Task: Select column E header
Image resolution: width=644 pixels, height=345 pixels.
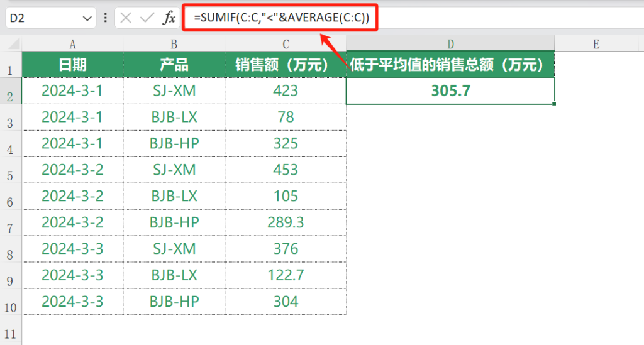Action: click(596, 43)
